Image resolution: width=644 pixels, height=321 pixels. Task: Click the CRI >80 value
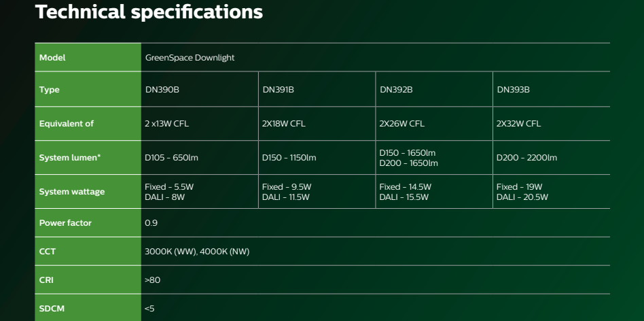point(153,280)
